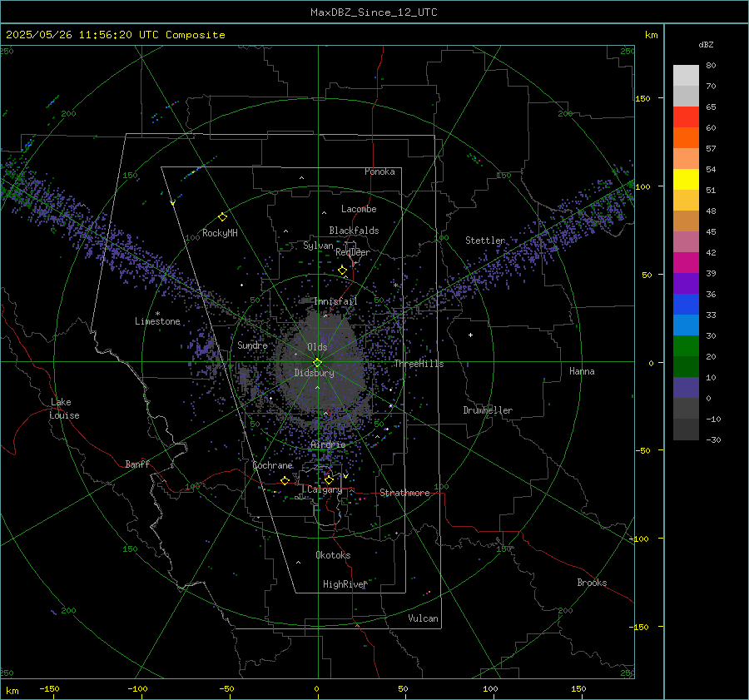Viewport: 749px width, 700px height.
Task: Click the purple 36–39 dBZ legend swatch
Action: pyautogui.click(x=686, y=284)
